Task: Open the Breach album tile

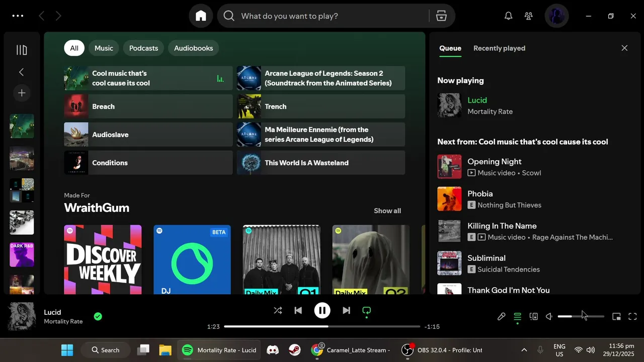Action: (148, 106)
